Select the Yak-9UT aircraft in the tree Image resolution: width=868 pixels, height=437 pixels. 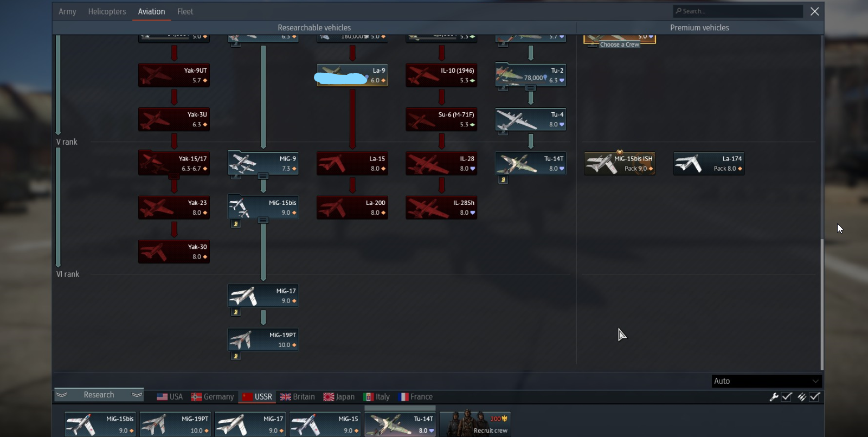[x=174, y=75]
